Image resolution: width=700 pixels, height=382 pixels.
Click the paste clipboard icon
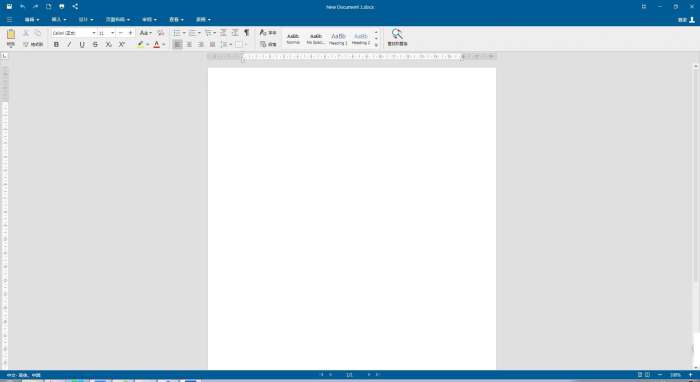tap(11, 34)
